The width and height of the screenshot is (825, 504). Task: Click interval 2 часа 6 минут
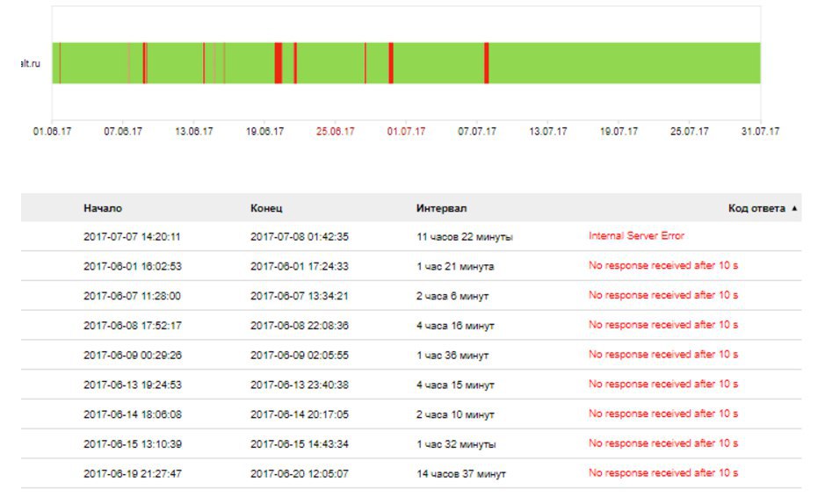(452, 296)
